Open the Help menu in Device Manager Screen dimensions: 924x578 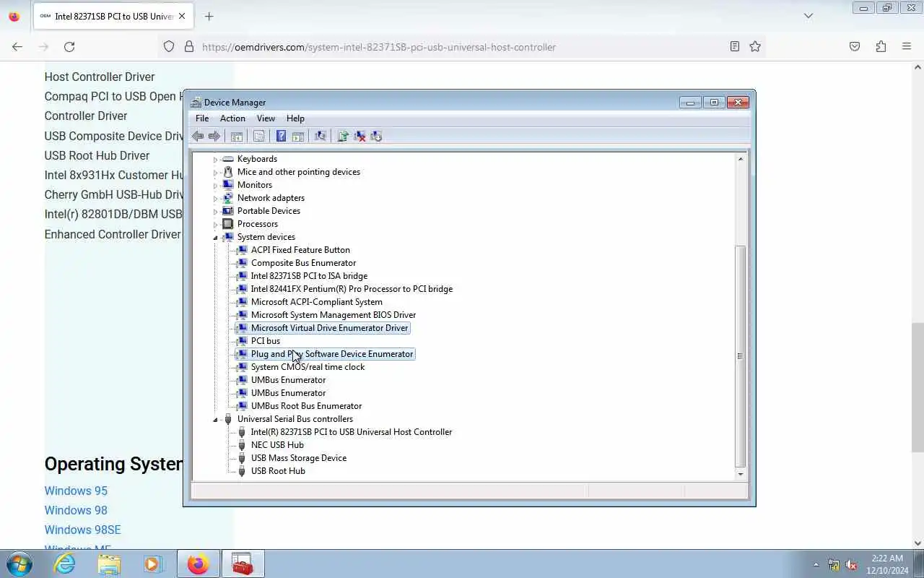pos(295,118)
